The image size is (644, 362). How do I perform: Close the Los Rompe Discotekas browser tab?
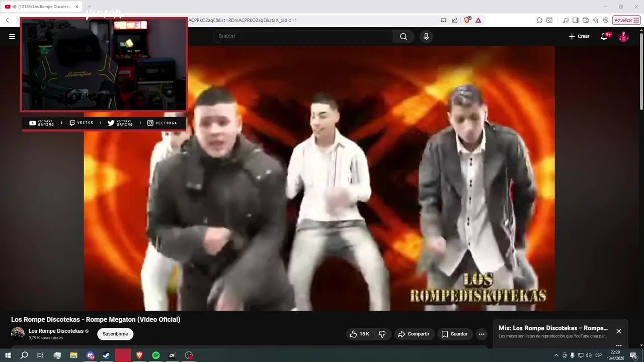point(76,7)
